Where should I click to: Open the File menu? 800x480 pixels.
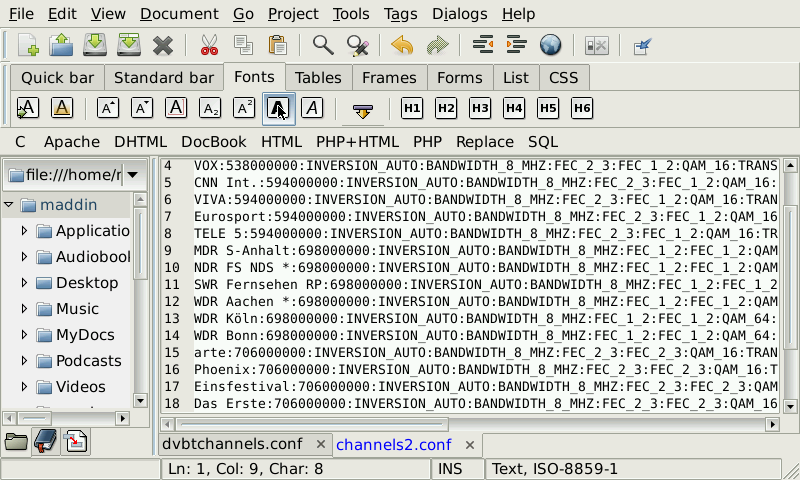21,14
